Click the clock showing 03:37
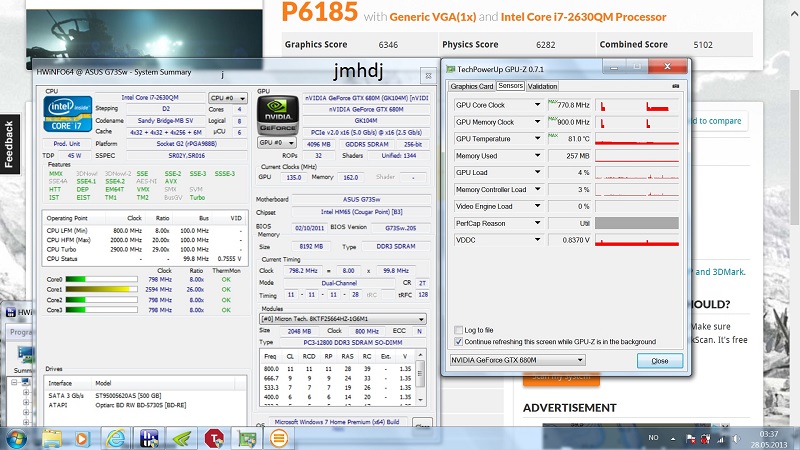 click(x=769, y=434)
